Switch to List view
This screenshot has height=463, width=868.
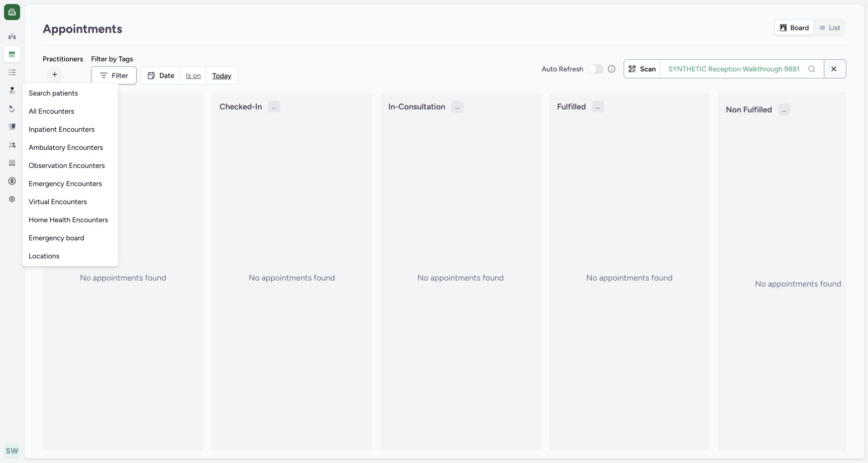point(830,28)
